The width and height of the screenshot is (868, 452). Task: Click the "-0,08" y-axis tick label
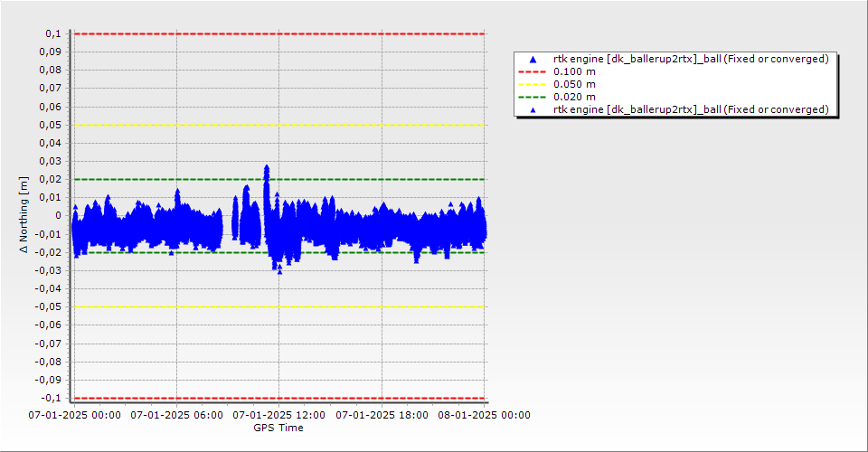pyautogui.click(x=49, y=362)
